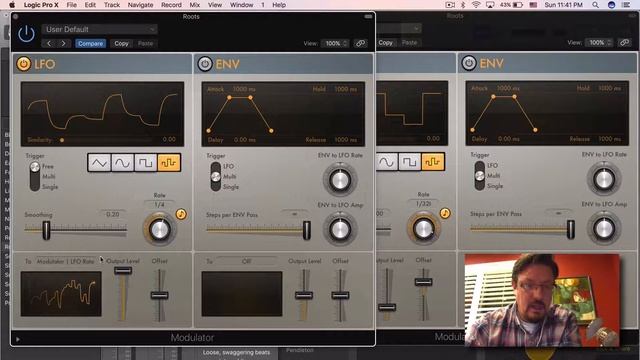Image resolution: width=640 pixels, height=360 pixels.
Task: Click the Copy button in front window
Action: coord(121,43)
